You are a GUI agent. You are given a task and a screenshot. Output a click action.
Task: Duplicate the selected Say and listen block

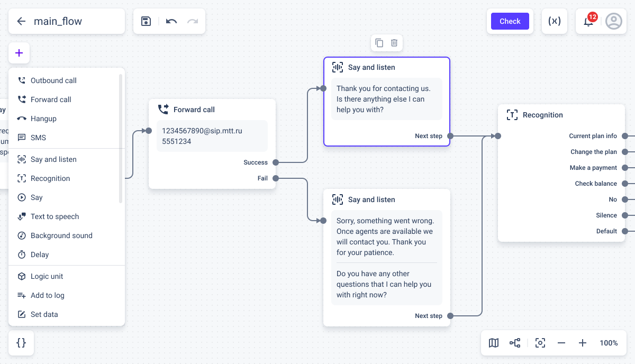[x=379, y=43]
